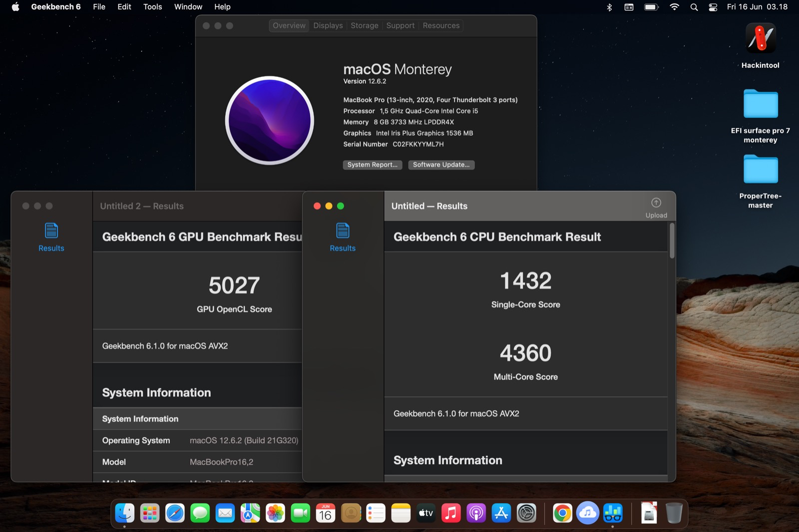Open Control Center from the menu bar
The width and height of the screenshot is (799, 532).
point(713,7)
